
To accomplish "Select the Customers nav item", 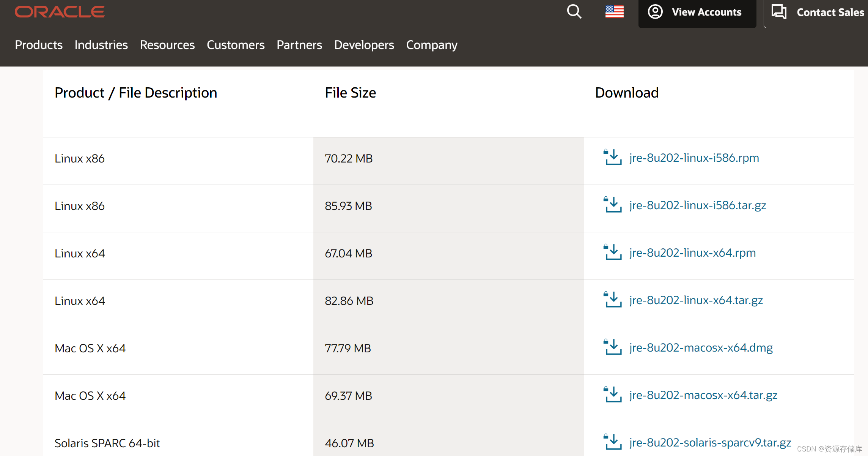I will [x=235, y=45].
